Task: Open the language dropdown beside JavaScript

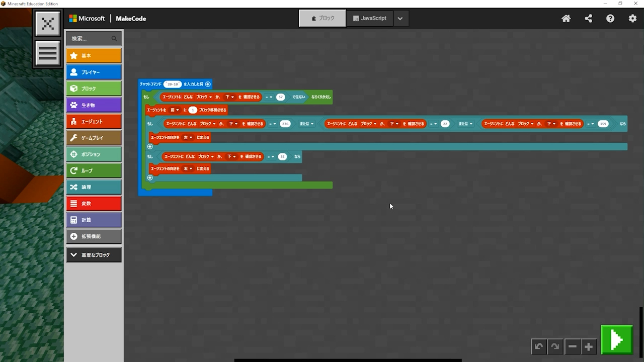Action: click(400, 19)
